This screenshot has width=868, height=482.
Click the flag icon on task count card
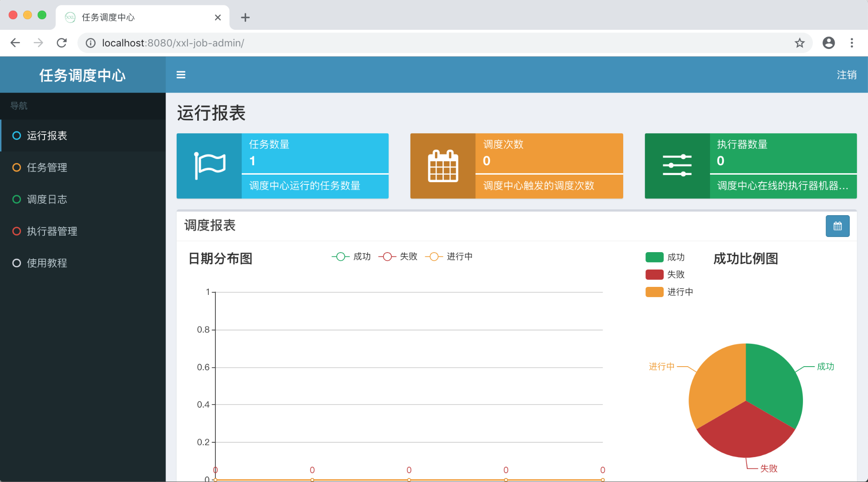[x=209, y=166]
